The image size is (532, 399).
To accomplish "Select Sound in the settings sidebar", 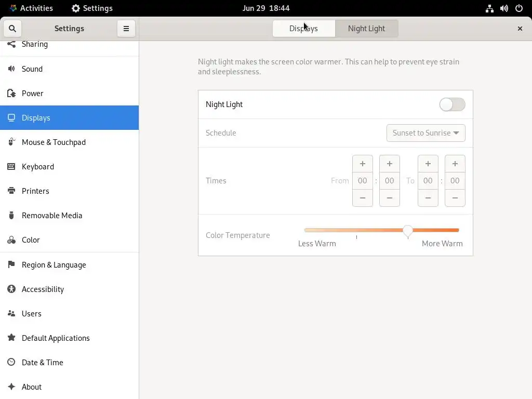I will pos(69,69).
